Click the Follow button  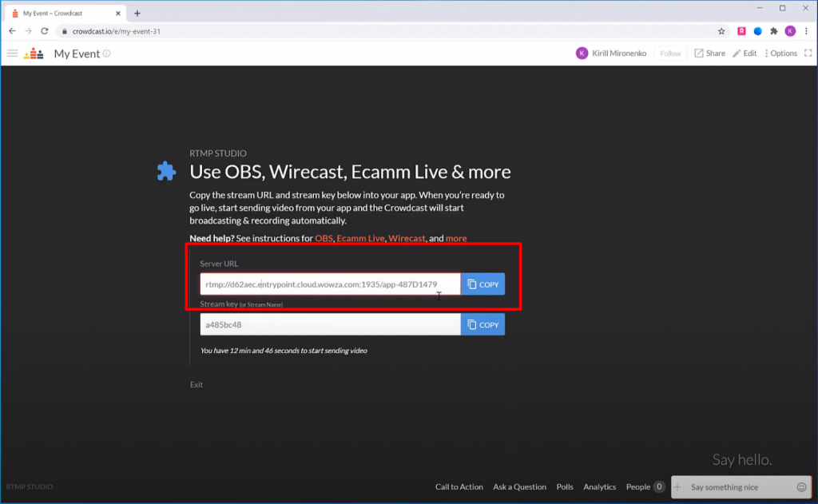pos(670,54)
